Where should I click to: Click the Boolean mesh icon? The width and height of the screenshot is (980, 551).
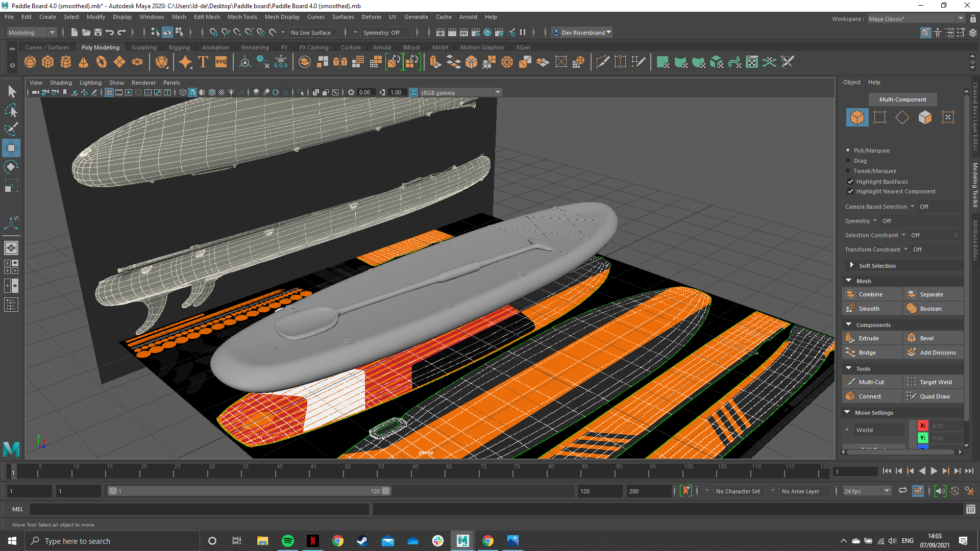(912, 308)
